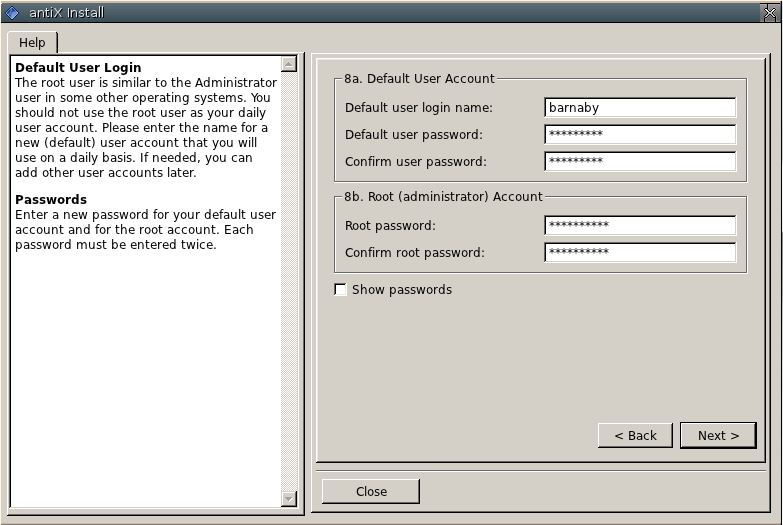The height and width of the screenshot is (525, 783).
Task: Click the '8b. Root (administrator) Account' group title
Action: pos(443,196)
